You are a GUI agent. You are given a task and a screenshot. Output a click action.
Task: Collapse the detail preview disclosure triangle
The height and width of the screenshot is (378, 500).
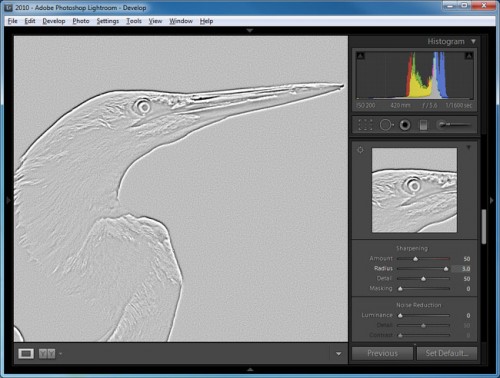pos(468,147)
